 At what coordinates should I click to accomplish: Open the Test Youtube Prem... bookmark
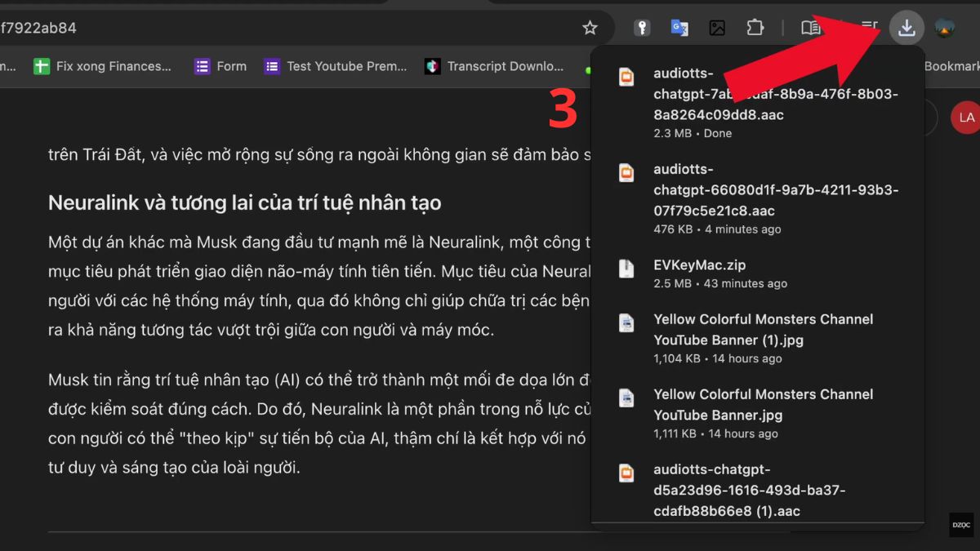(x=336, y=66)
